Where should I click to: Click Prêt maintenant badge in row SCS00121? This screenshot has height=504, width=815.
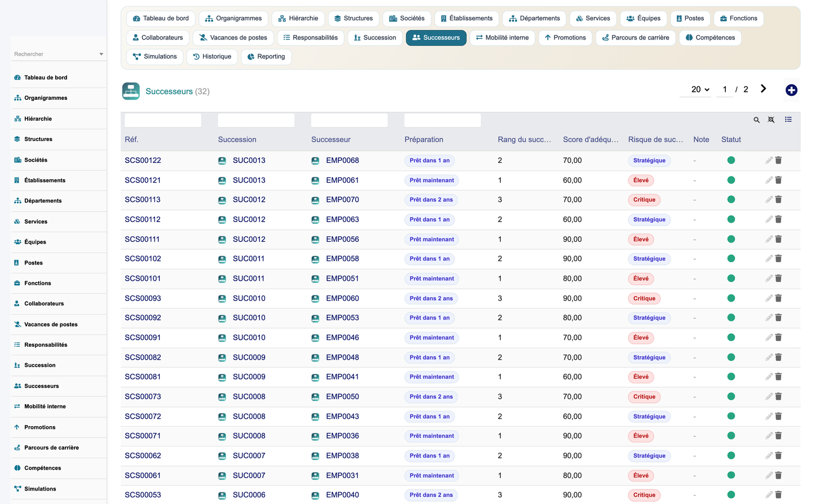click(x=431, y=180)
